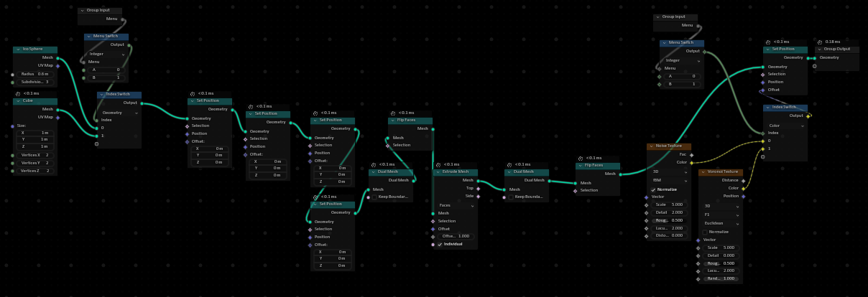Screen dimensions: 868x297
Task: Click the timing clock icon above Extrude Mesh
Action: [x=438, y=164]
